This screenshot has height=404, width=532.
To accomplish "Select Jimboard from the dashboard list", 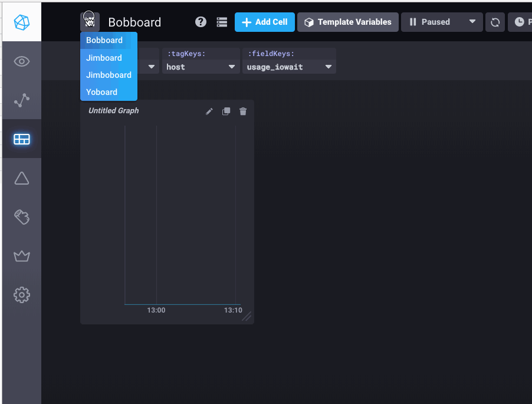I will coord(104,57).
